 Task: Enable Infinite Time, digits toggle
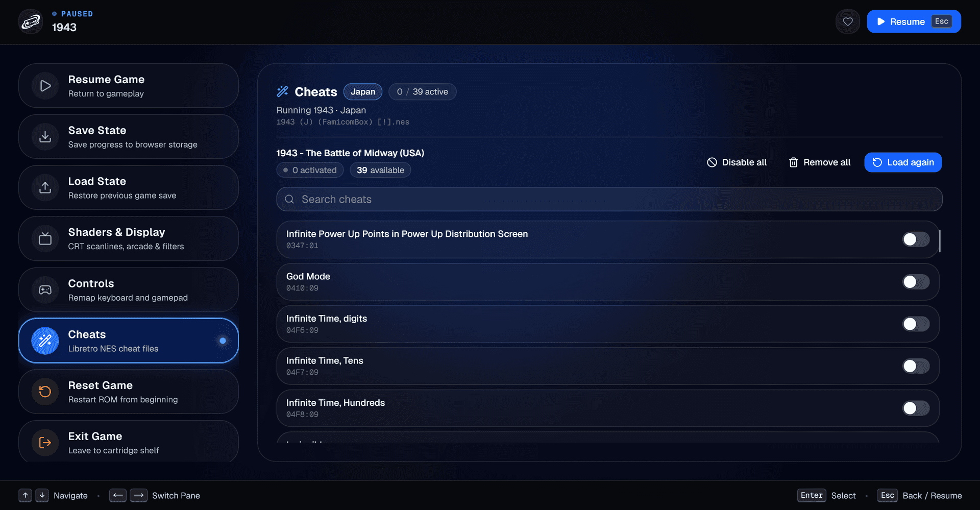pos(916,324)
